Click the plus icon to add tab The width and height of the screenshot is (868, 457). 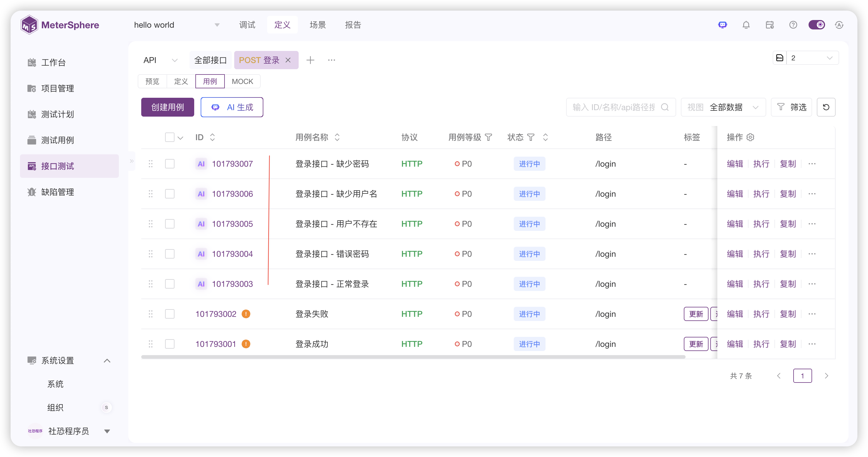(x=310, y=60)
